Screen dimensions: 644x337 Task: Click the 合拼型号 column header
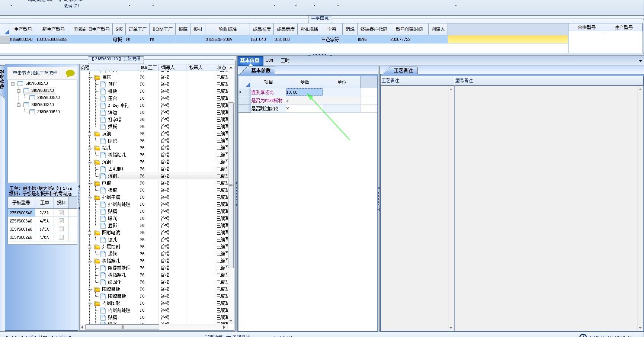(587, 28)
